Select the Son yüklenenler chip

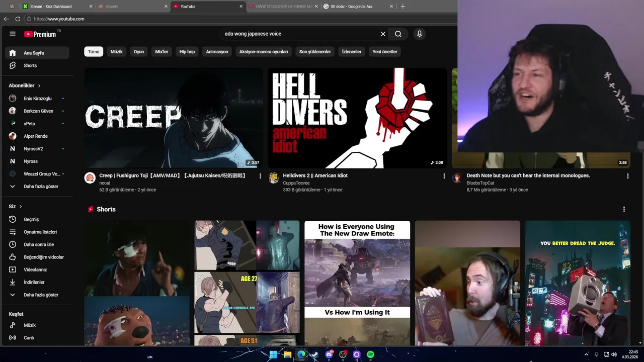click(x=315, y=52)
